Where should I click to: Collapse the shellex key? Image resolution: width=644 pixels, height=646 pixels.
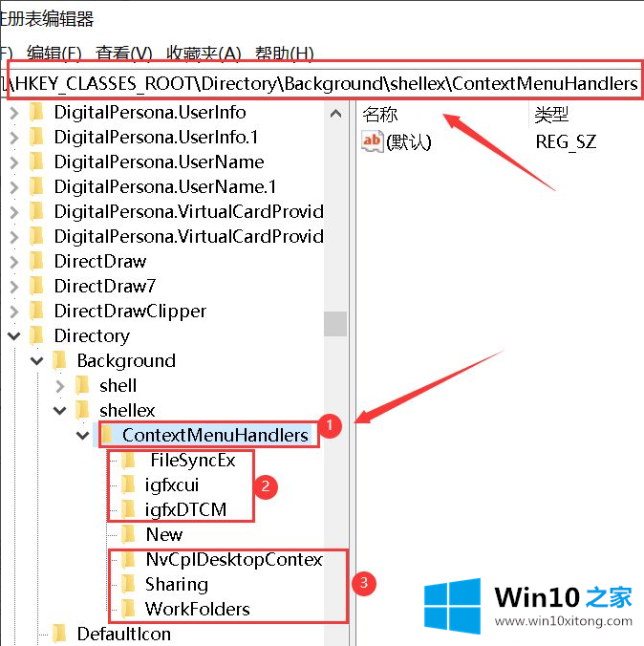(x=60, y=410)
